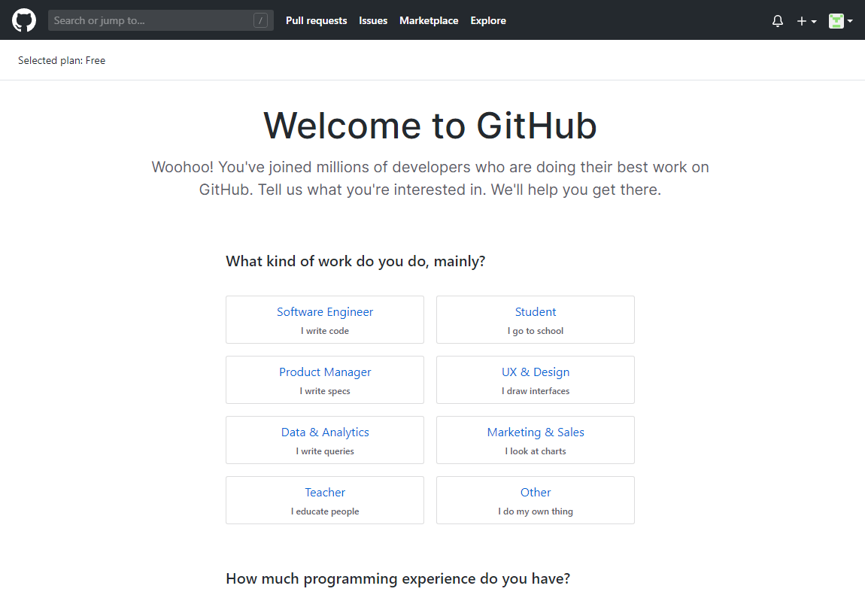865x616 pixels.
Task: Select the Software Engineer option
Action: 325,320
